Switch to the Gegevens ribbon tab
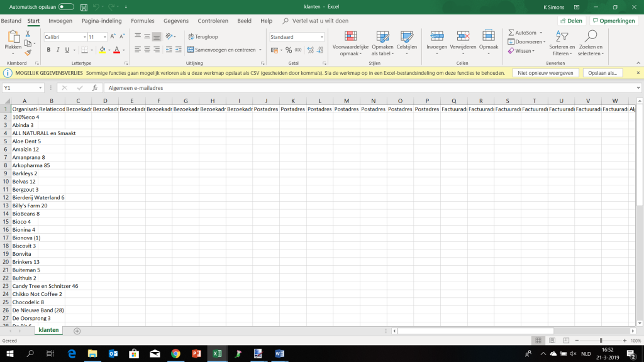Screen dimensions: 644x362 pos(176,21)
